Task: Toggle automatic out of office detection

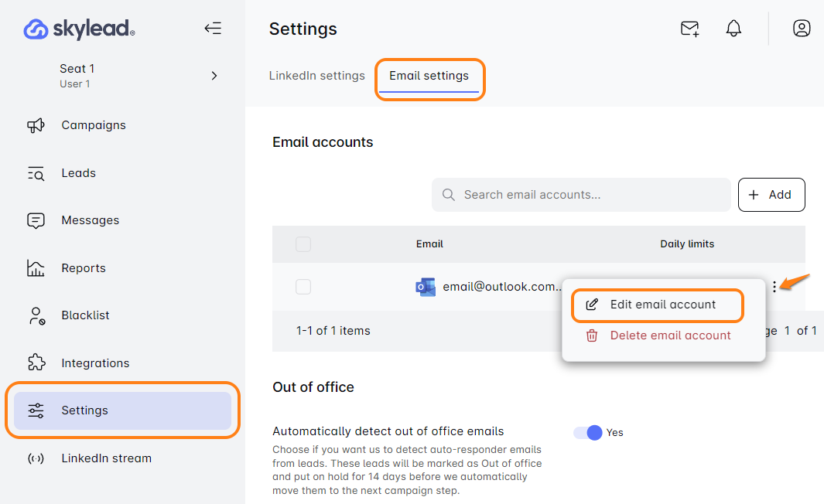Action: tap(587, 433)
